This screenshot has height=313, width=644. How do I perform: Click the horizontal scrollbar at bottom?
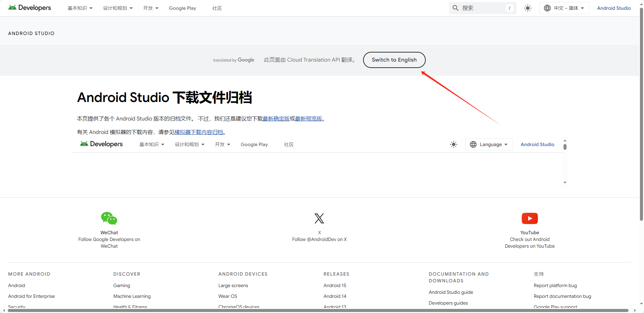point(318,310)
